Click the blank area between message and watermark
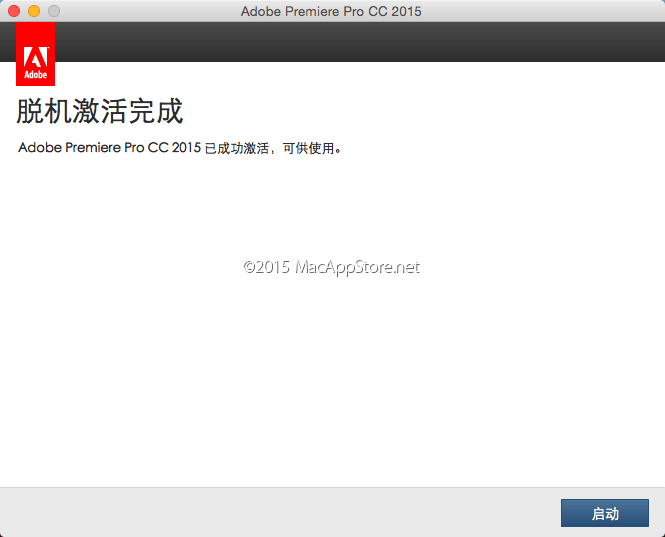This screenshot has height=537, width=665. pos(332,205)
